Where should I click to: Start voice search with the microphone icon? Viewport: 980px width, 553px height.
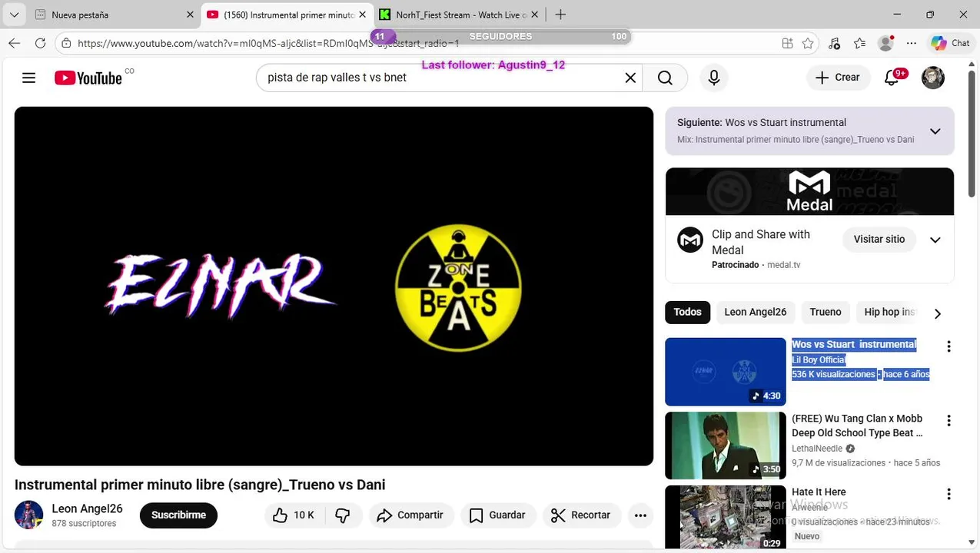[x=714, y=78]
